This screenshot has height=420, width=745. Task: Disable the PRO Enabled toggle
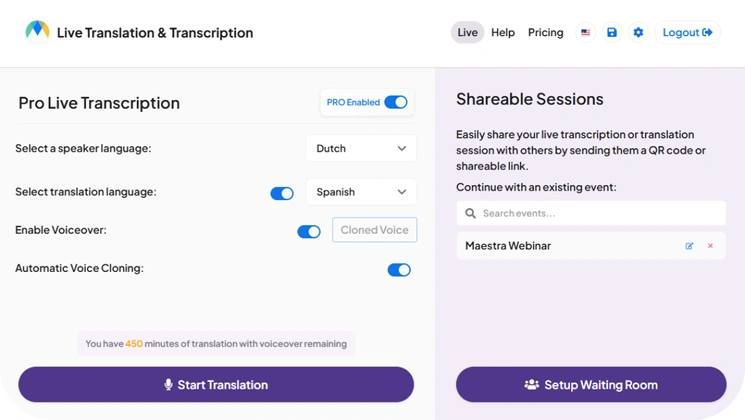tap(396, 102)
